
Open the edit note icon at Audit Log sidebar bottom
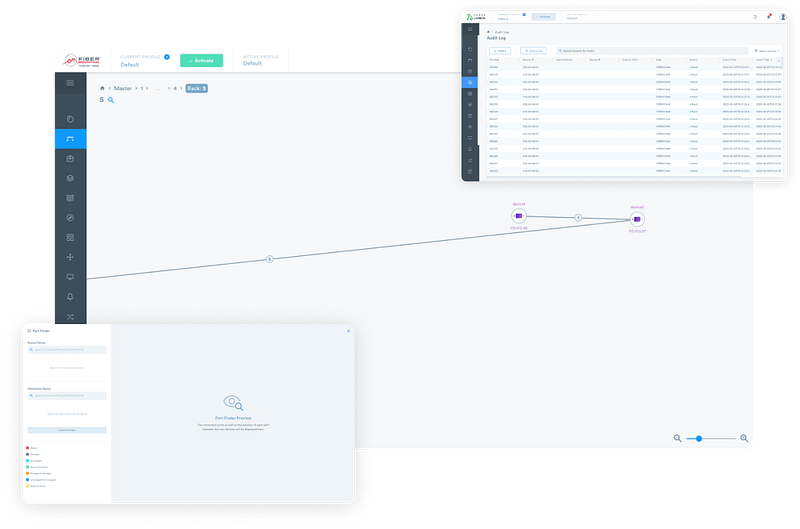(470, 172)
